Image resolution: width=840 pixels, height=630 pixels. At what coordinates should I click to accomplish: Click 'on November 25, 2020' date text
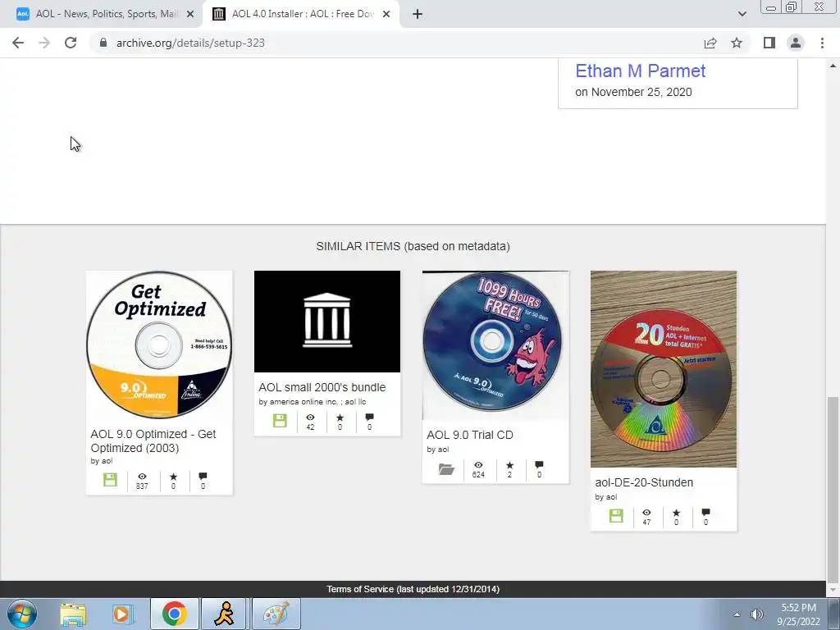point(633,92)
